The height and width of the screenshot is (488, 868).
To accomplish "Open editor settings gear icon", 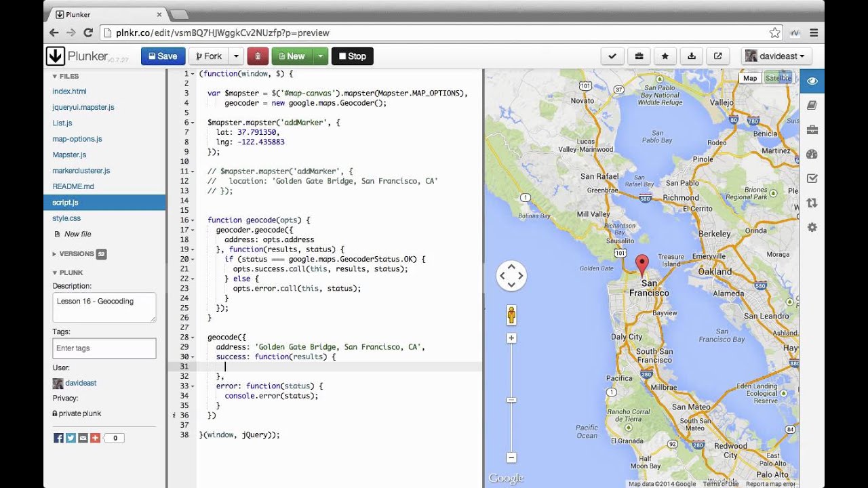I will (x=812, y=228).
